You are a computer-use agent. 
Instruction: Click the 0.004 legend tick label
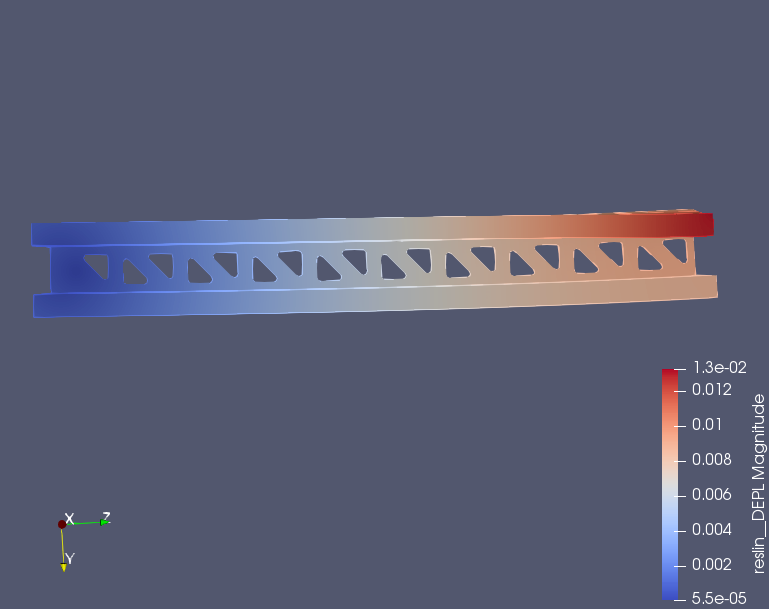(x=712, y=530)
